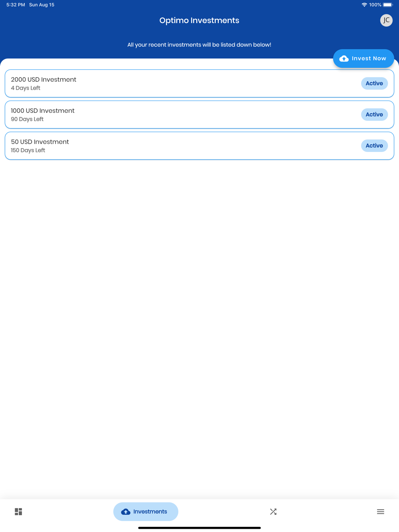
Task: Tap the status bar clock time
Action: [x=16, y=5]
